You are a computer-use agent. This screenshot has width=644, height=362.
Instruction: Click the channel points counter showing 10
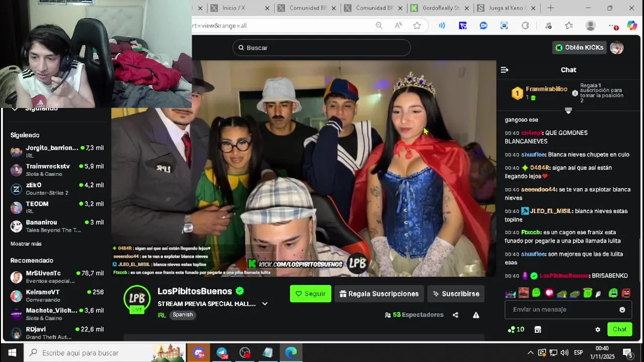tap(516, 330)
